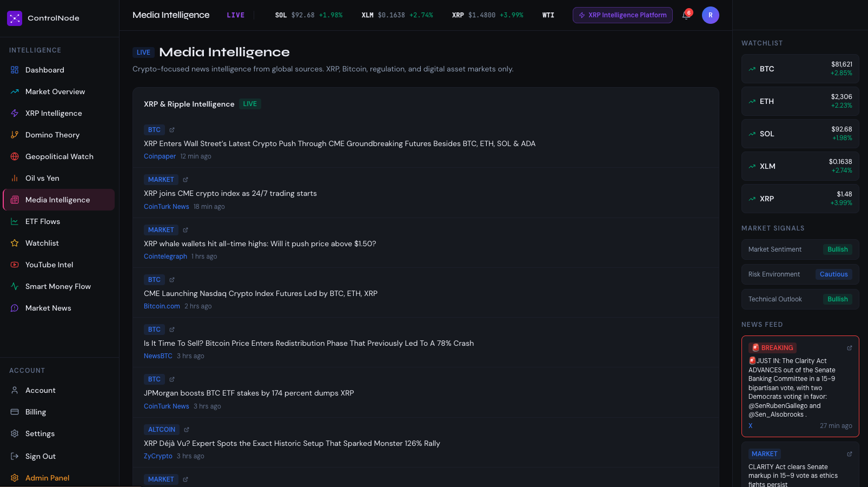Click the Account person icon

click(15, 390)
